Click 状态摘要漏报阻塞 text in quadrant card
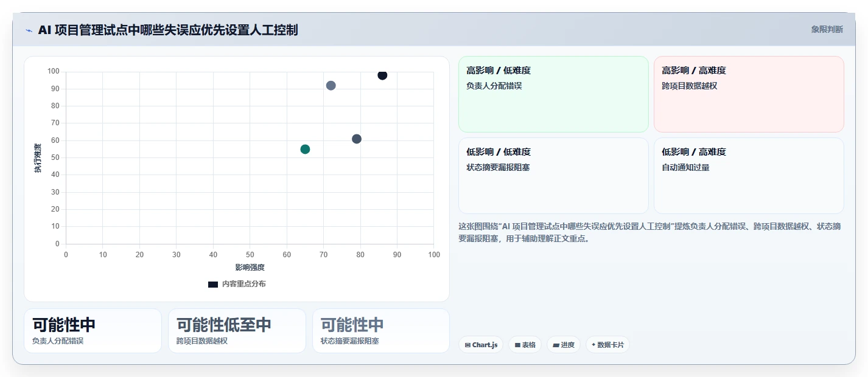The width and height of the screenshot is (868, 377). click(x=498, y=167)
